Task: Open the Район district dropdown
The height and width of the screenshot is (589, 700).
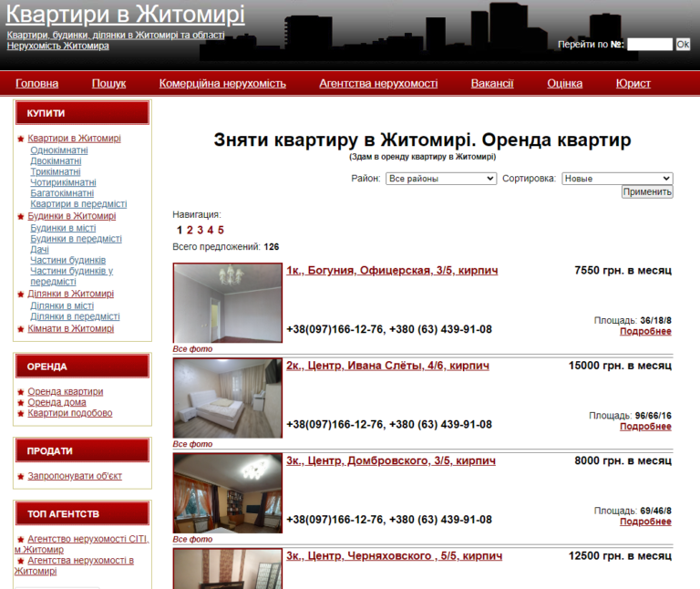Action: pyautogui.click(x=441, y=179)
